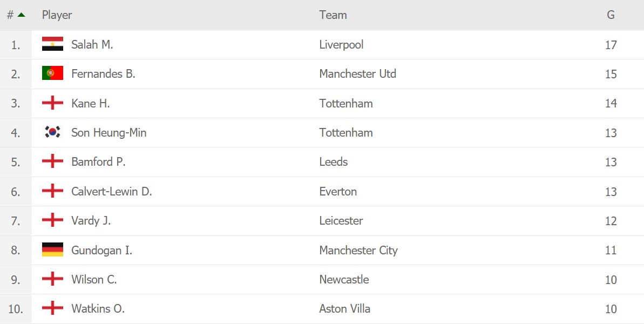Click the Germany flag beside Gundogan I.
The image size is (644, 324).
tap(52, 250)
